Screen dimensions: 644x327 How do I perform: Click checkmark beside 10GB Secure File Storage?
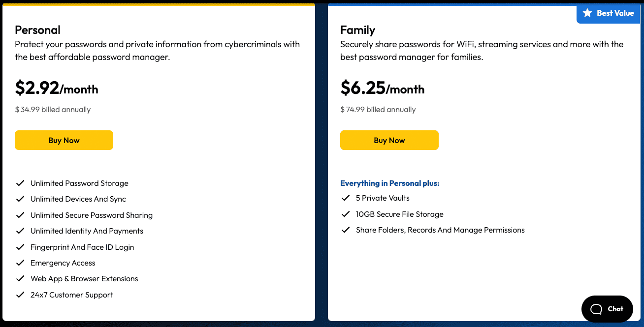(x=346, y=214)
